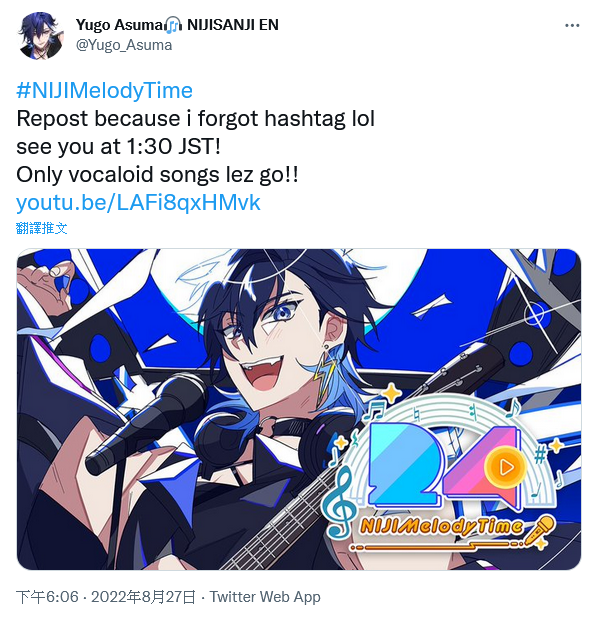The height and width of the screenshot is (623, 598).
Task: Open the #NIJIMelodyTime hashtag
Action: pos(105,90)
